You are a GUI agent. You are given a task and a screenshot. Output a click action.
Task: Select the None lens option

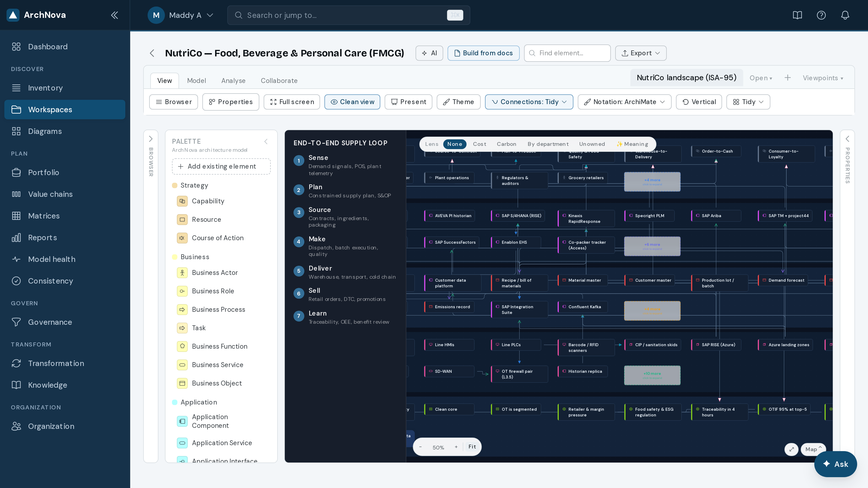click(x=455, y=144)
